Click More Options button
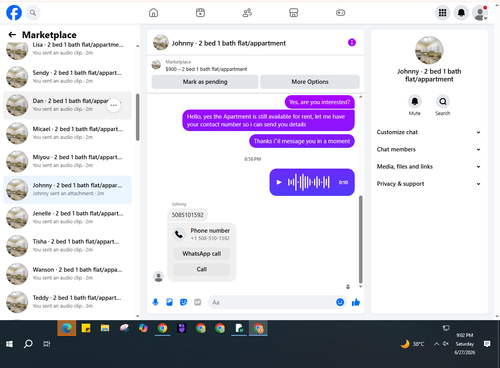The image size is (500, 368). pyautogui.click(x=310, y=82)
